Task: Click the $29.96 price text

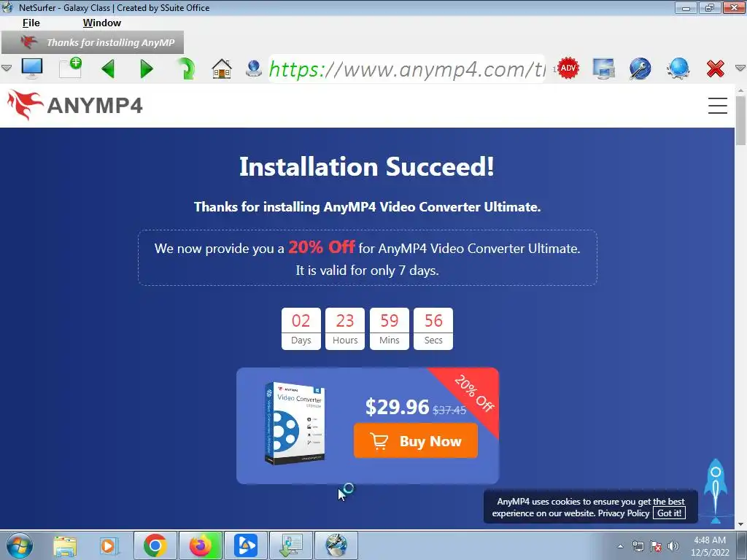Action: [398, 407]
